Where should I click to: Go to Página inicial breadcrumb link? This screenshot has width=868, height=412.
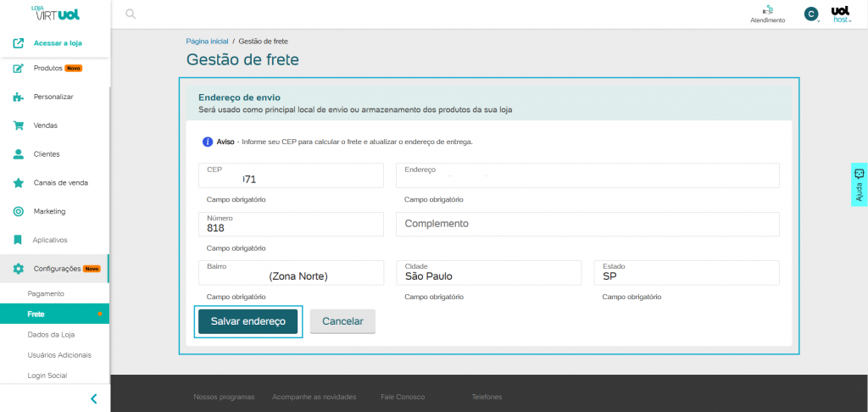[208, 41]
